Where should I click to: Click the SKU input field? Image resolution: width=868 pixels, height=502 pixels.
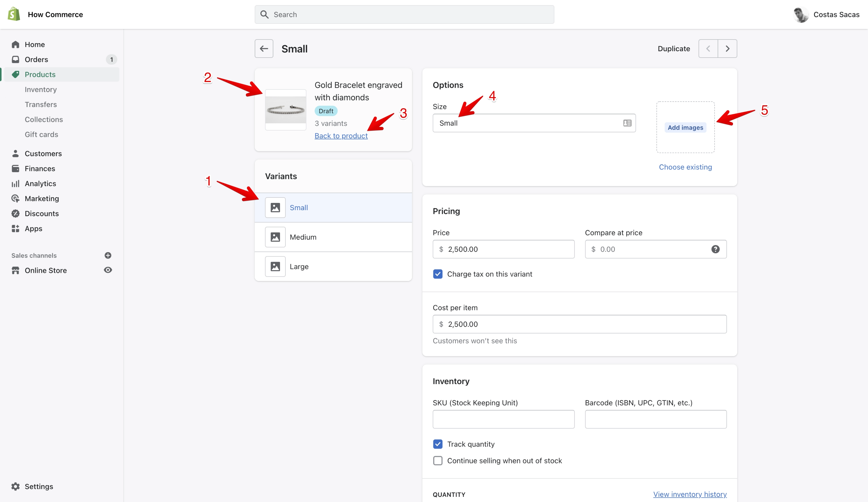pyautogui.click(x=504, y=419)
